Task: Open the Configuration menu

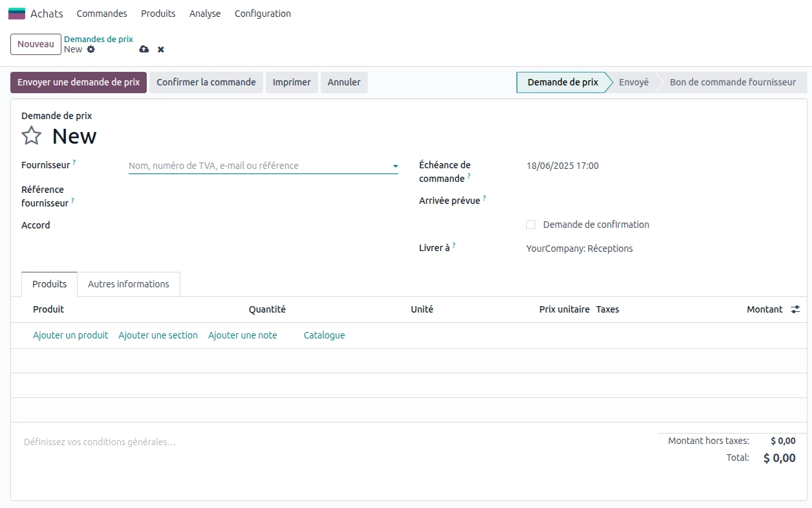Action: [x=262, y=14]
